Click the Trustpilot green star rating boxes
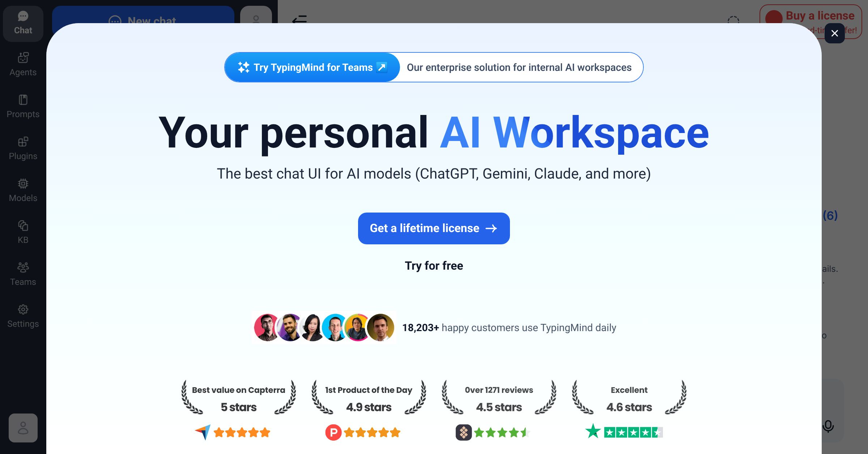This screenshot has width=868, height=454. [x=633, y=432]
